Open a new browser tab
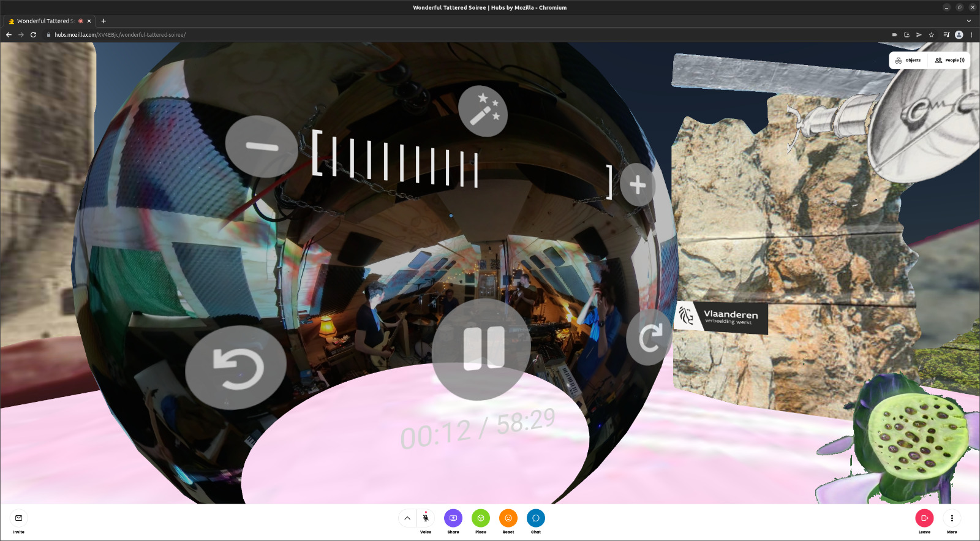The width and height of the screenshot is (980, 541). [104, 21]
